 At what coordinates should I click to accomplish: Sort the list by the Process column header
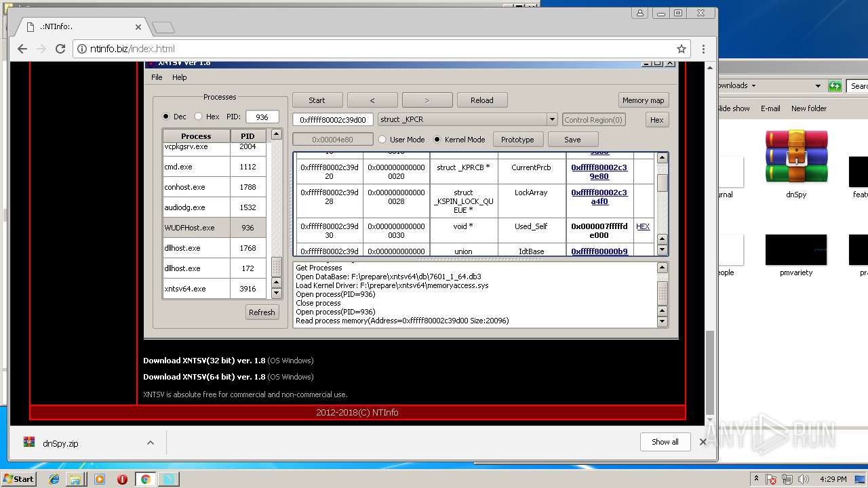point(196,136)
